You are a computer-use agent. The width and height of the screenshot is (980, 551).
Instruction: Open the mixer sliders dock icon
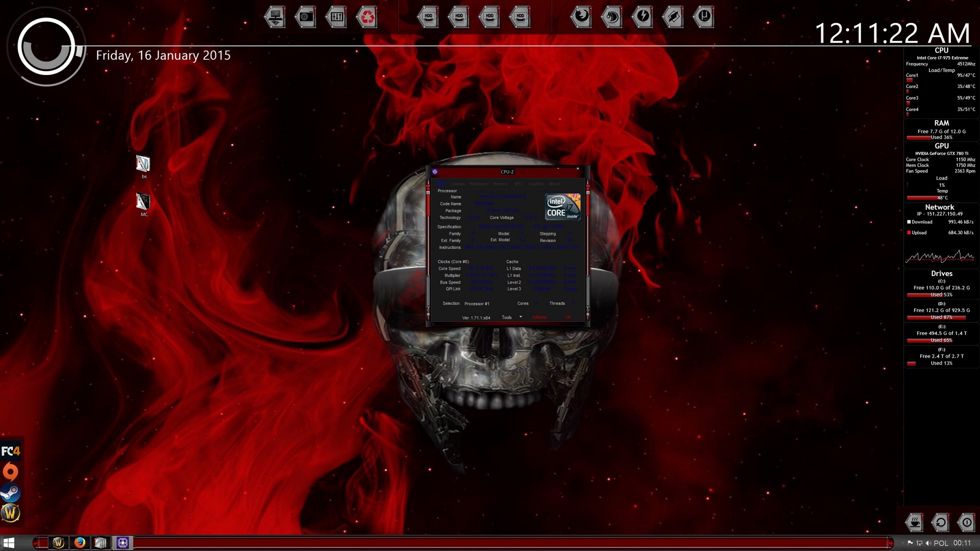click(337, 17)
